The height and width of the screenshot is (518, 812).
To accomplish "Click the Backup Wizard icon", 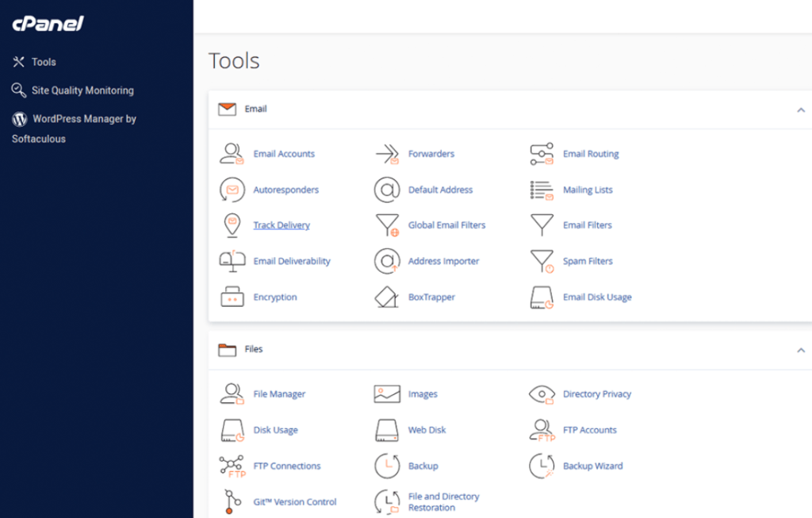I will tap(542, 466).
